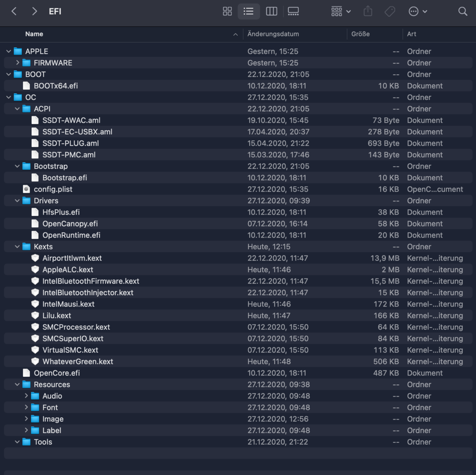Viewport: 476px width, 475px height.
Task: Select the Resources folder icon
Action: [27, 384]
